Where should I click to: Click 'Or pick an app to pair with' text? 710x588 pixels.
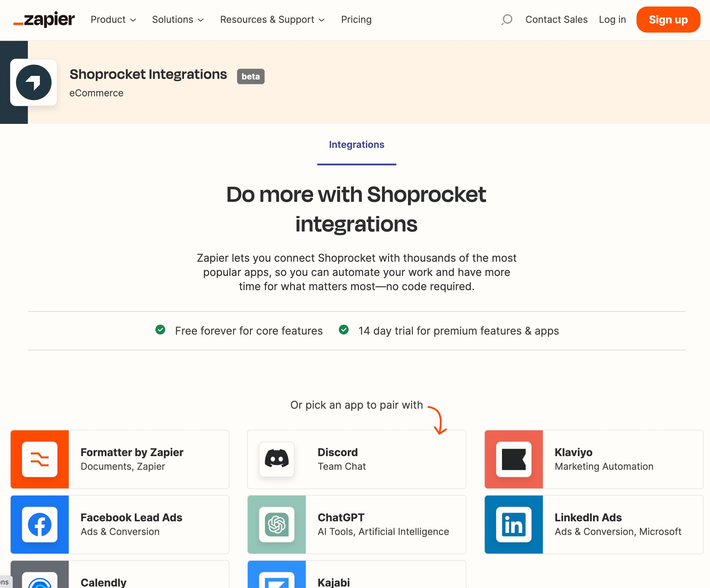click(x=356, y=405)
